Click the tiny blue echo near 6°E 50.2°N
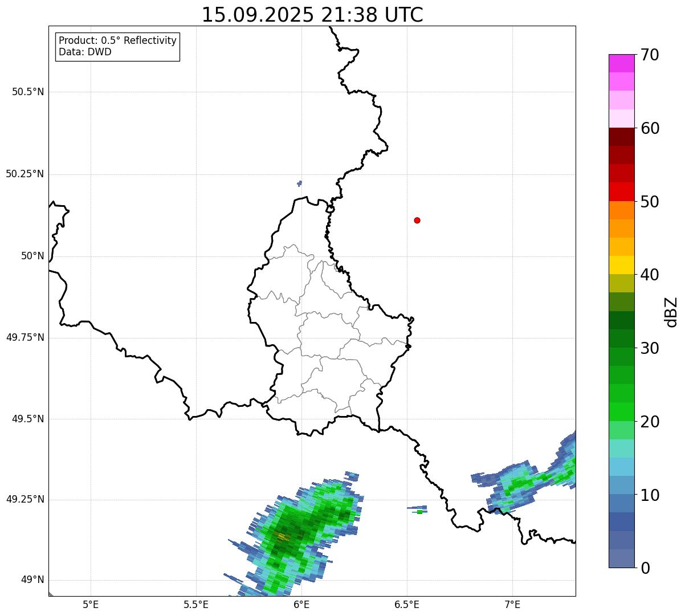 300,183
